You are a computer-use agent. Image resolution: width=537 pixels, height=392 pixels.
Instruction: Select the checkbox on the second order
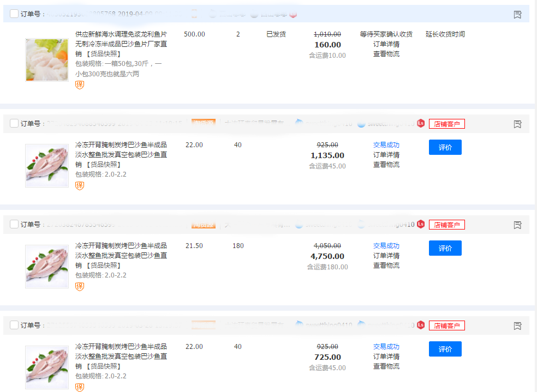[14, 123]
